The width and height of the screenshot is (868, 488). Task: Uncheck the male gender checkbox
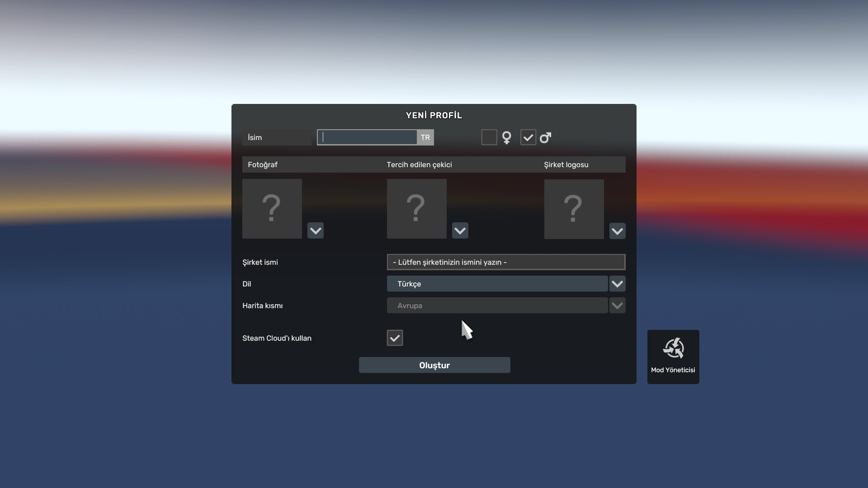point(528,137)
